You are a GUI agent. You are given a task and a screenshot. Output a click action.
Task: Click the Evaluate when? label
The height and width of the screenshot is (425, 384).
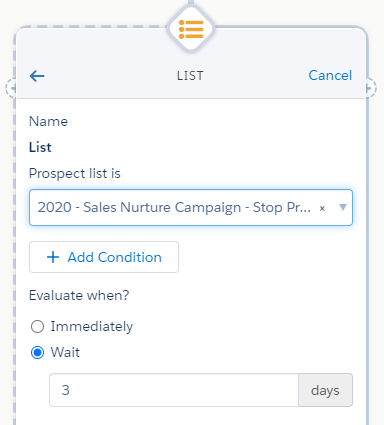pos(79,295)
